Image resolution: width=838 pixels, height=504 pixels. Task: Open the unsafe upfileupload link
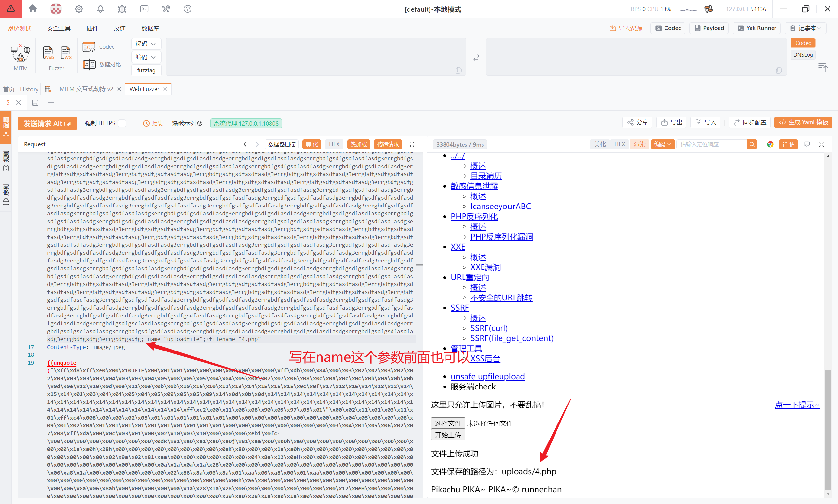487,376
